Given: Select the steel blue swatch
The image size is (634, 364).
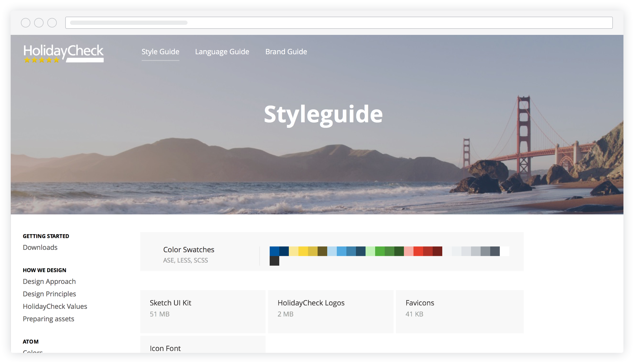Looking at the screenshot, I should tap(351, 251).
